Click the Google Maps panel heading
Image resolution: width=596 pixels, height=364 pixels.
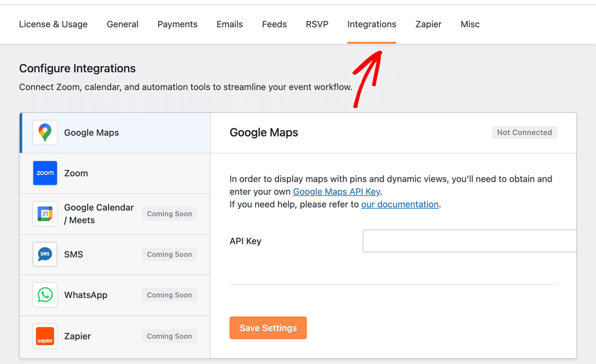(264, 133)
